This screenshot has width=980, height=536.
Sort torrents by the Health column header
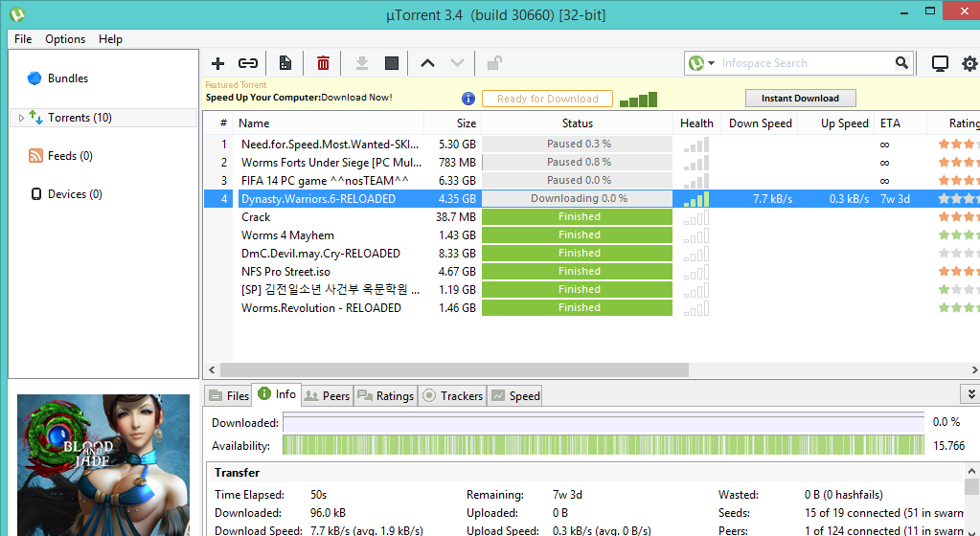pos(696,123)
